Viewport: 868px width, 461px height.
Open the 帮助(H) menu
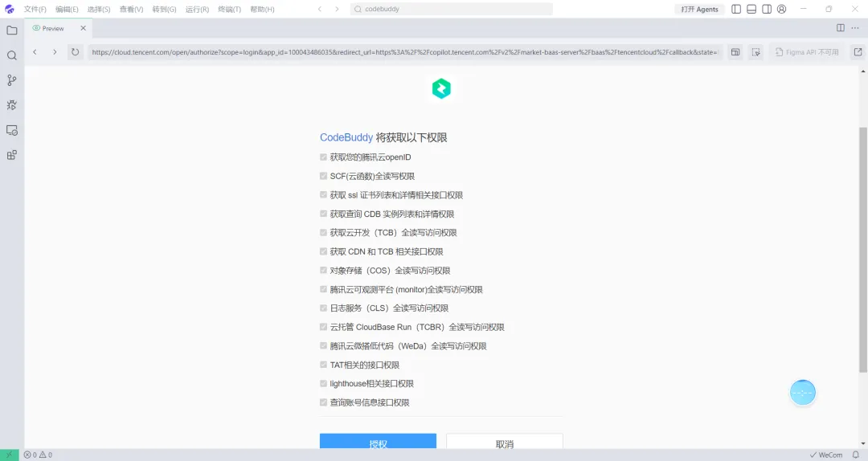click(262, 10)
